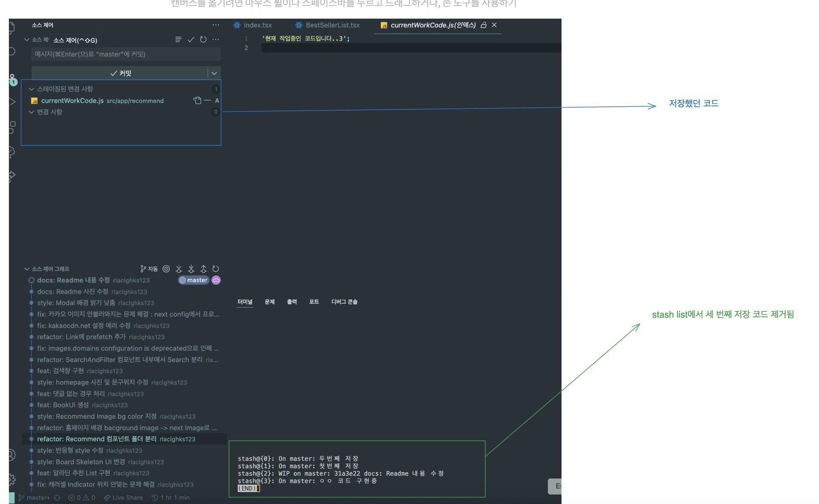Select the master branch selector in status bar
Viewport: 819px width, 504px height.
coord(34,498)
